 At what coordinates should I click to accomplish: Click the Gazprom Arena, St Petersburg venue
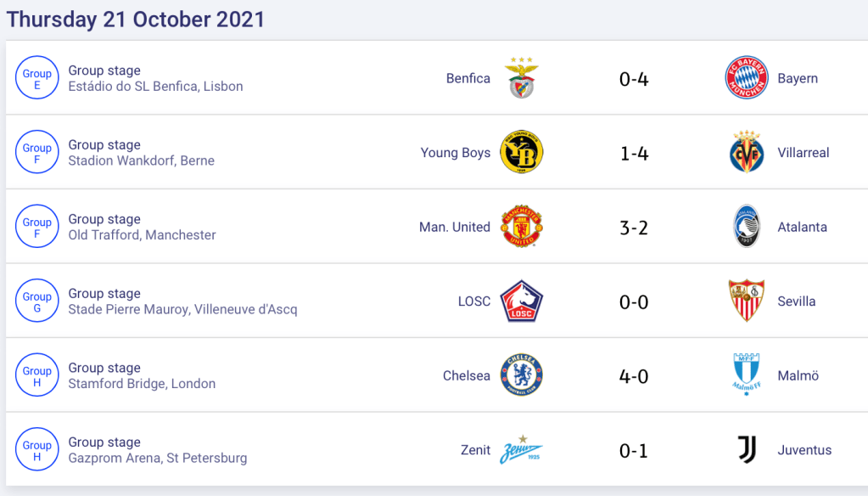click(158, 459)
